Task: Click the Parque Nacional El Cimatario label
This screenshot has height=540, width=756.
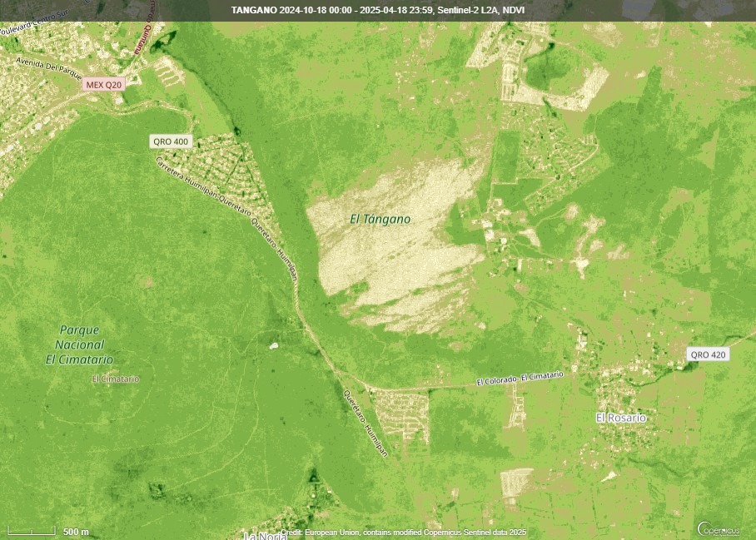Action: point(81,343)
